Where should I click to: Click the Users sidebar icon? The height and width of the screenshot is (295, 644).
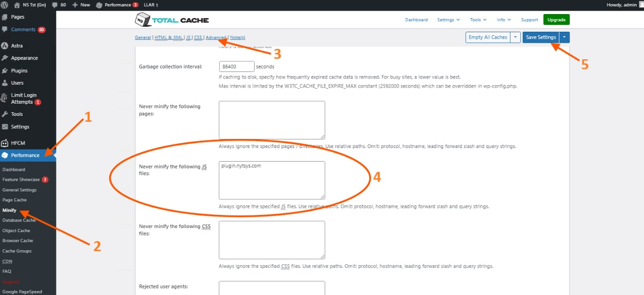click(x=5, y=83)
